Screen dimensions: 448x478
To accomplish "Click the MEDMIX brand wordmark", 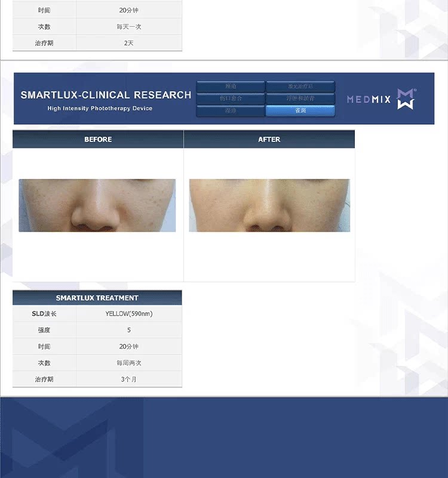I will (x=369, y=100).
